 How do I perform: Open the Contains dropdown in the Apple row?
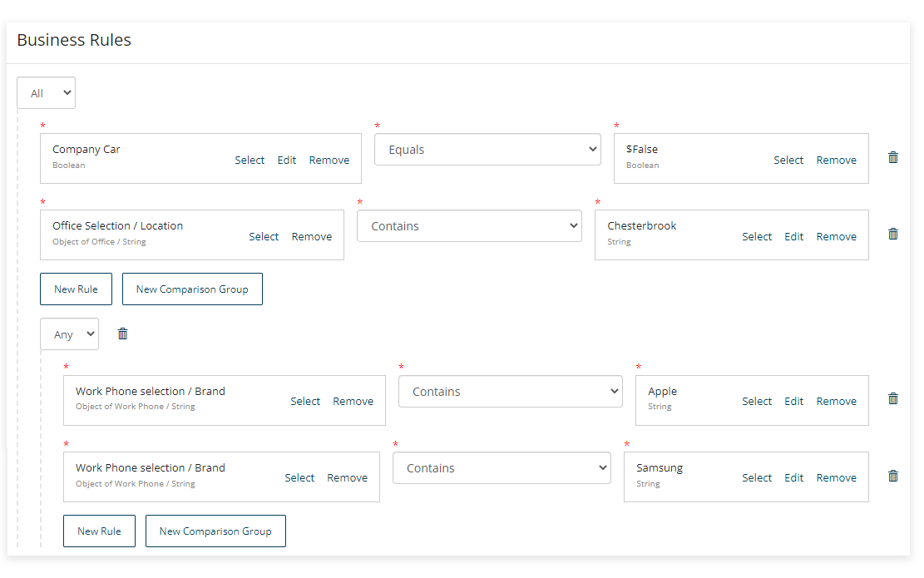(510, 391)
